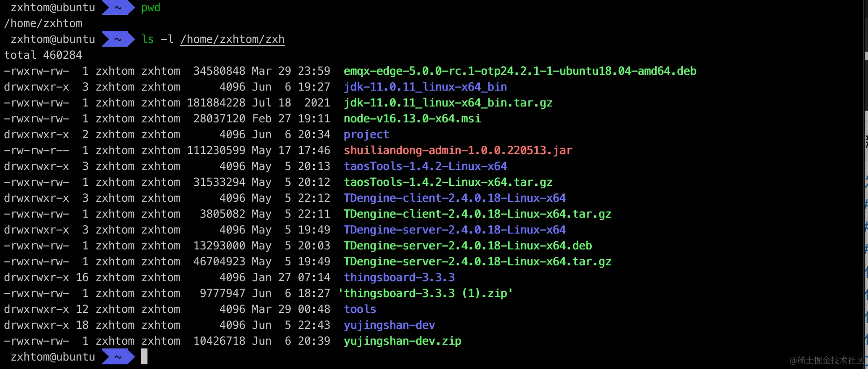Select the yujingshan-dev directory entry
Viewport: 868px width, 369px height.
click(x=389, y=325)
